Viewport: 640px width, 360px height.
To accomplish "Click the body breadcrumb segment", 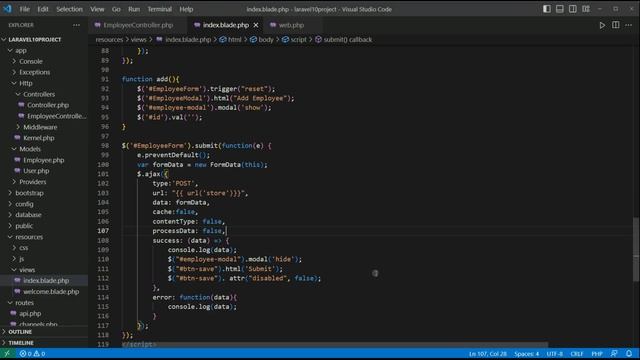I will (266, 40).
